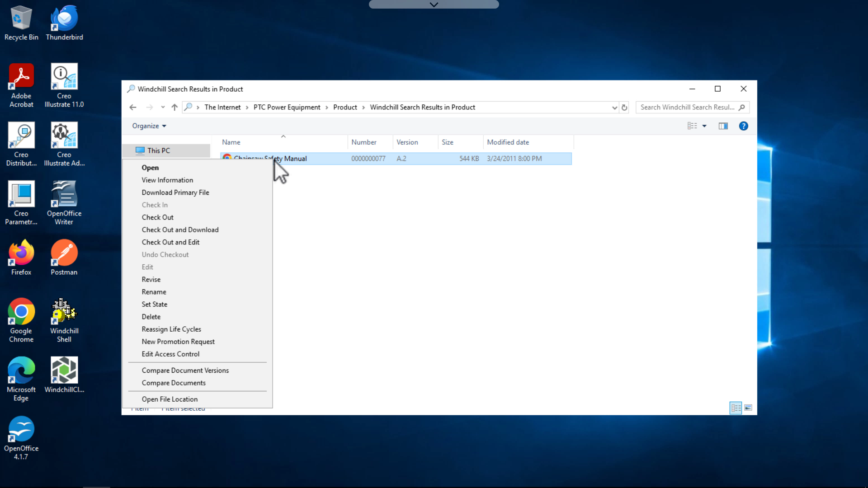Click inside the Windchill search field
The height and width of the screenshot is (488, 868).
pos(687,107)
